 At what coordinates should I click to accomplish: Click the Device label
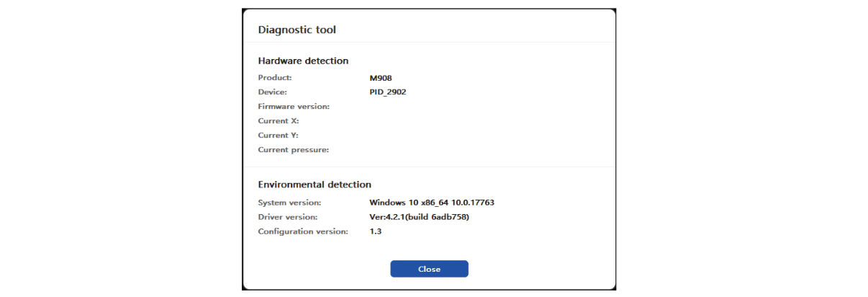point(273,92)
